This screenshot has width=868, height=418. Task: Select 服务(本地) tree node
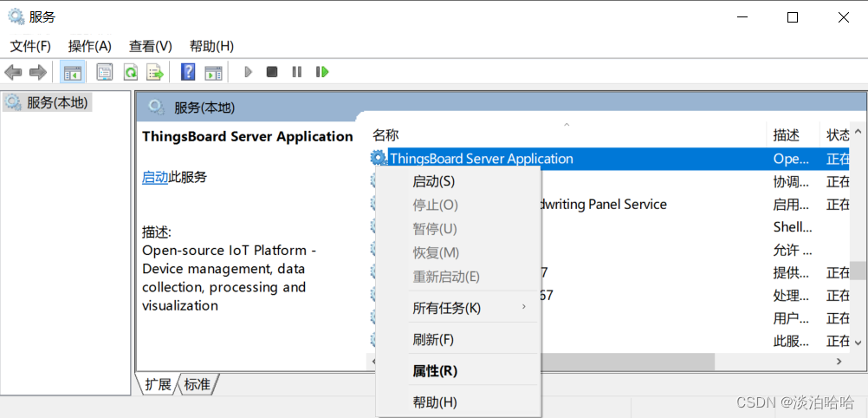tap(47, 102)
